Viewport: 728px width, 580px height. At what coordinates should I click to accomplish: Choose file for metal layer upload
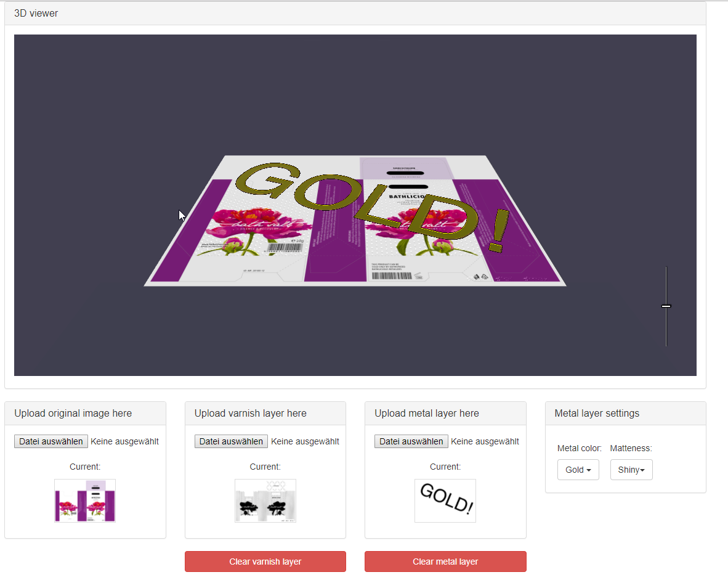tap(411, 441)
